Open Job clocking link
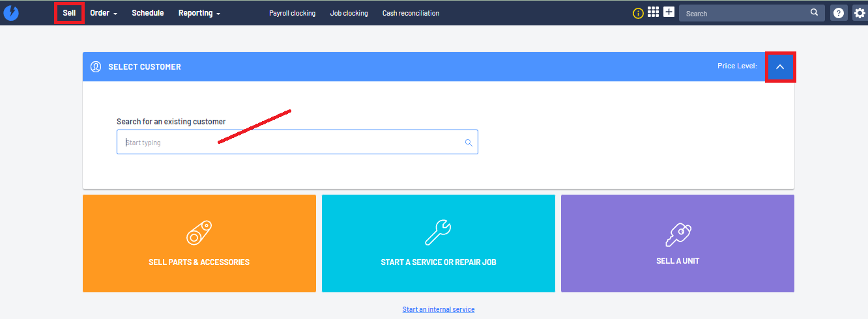 click(x=349, y=13)
